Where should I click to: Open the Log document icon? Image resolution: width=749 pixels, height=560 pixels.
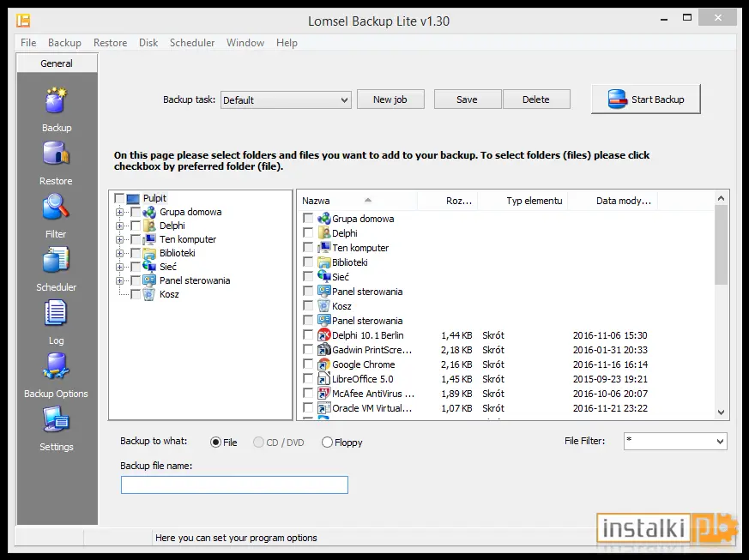(x=57, y=313)
